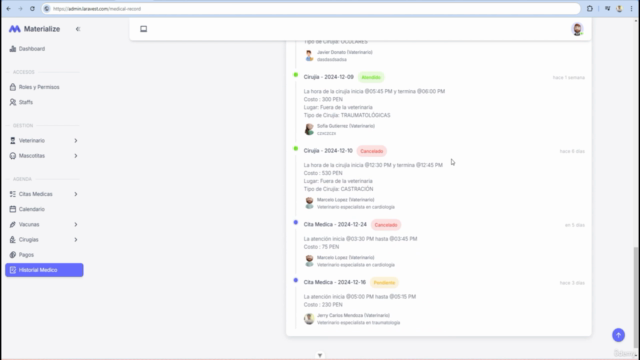Click the 'en 5 dias' timestamp

575,225
